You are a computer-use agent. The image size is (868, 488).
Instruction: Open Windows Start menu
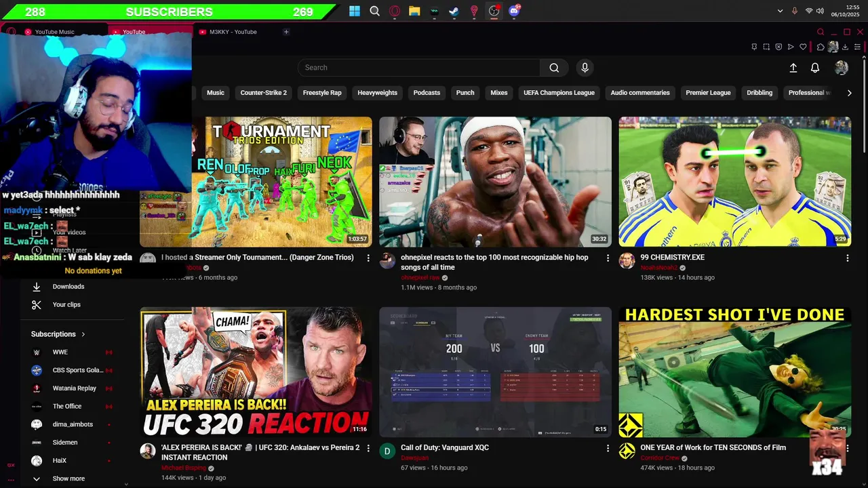click(355, 11)
